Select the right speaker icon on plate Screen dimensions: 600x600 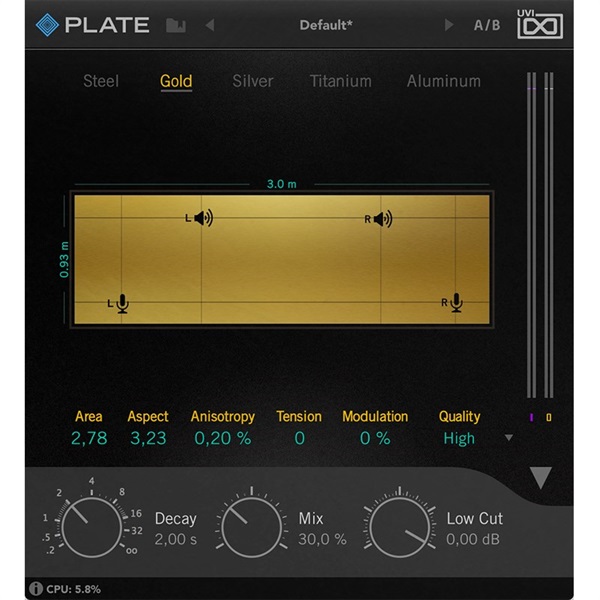click(x=383, y=219)
